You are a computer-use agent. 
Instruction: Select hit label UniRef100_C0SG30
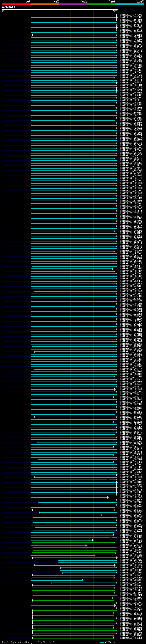pos(131,555)
